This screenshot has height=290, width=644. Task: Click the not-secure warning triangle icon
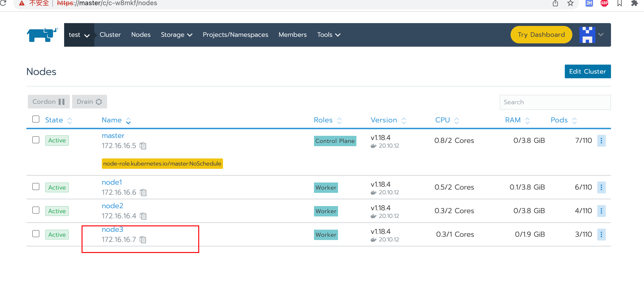22,3
